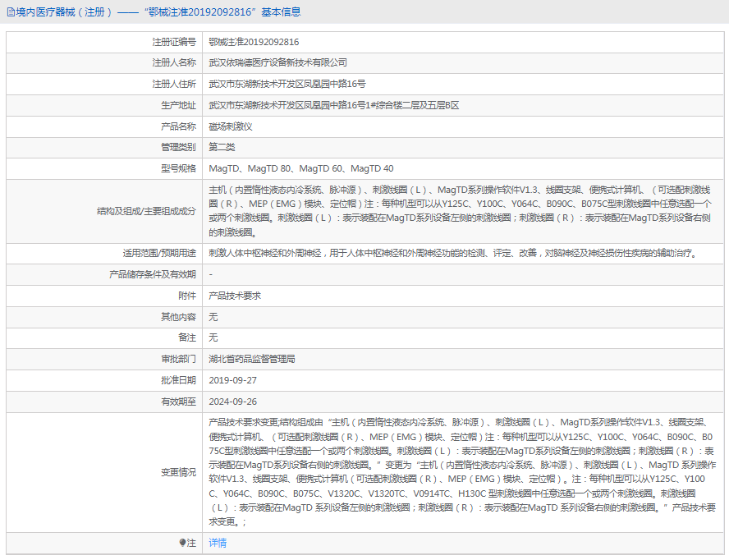Click the document icon before the page title

(x=10, y=11)
